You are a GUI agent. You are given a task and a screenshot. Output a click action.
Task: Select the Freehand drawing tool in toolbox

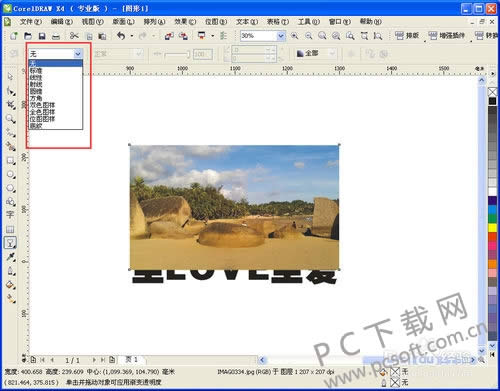pos(10,133)
